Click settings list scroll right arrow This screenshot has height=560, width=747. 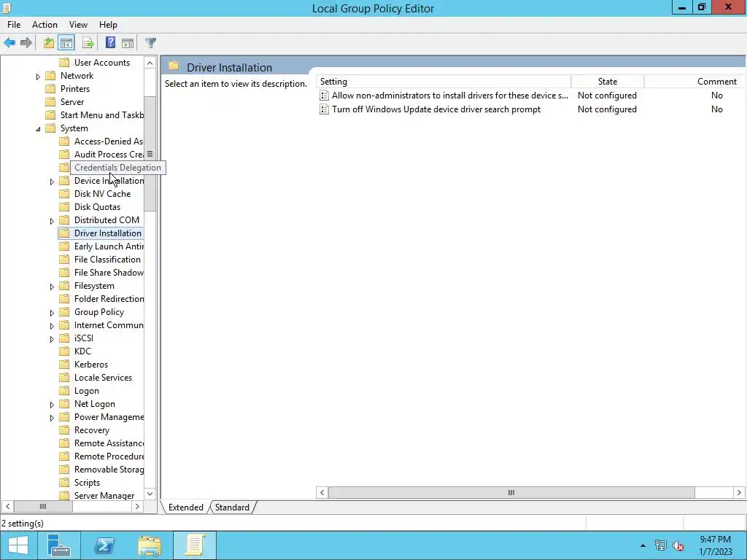[739, 492]
